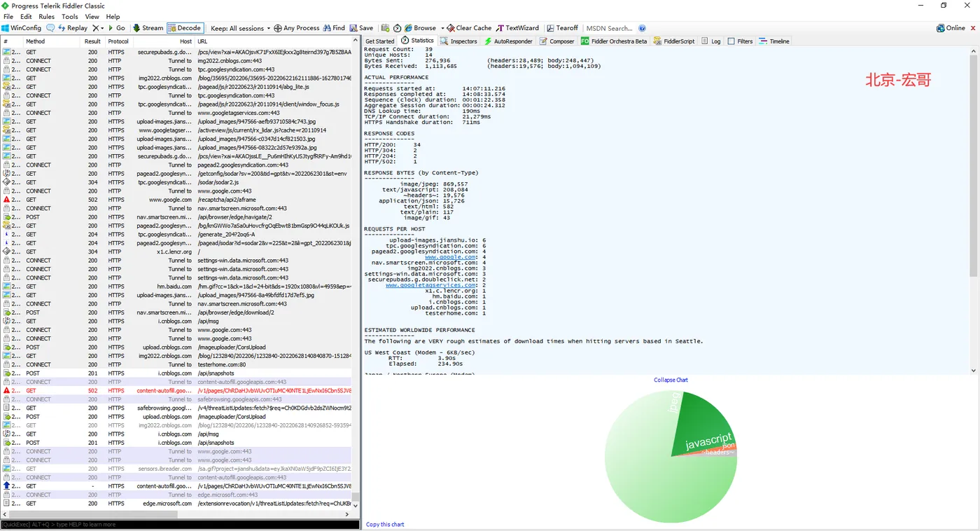Switch to the Get Started tab
Image resolution: width=980 pixels, height=531 pixels.
380,41
